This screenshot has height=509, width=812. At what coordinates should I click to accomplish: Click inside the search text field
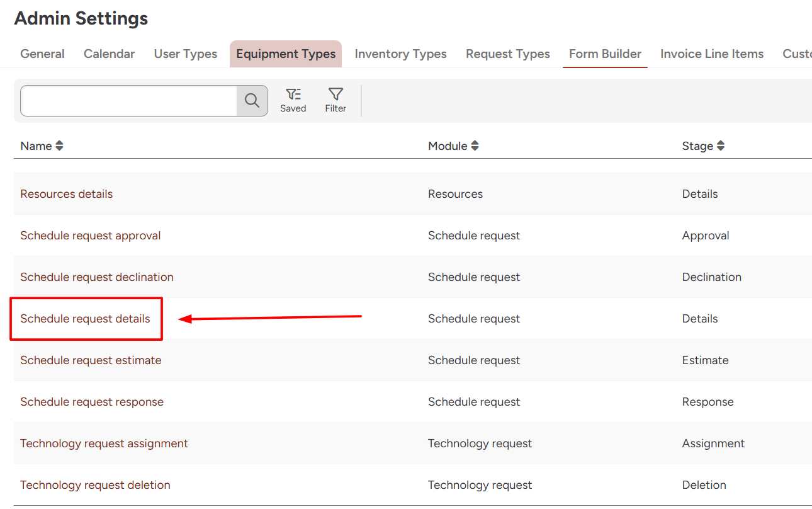(x=128, y=101)
